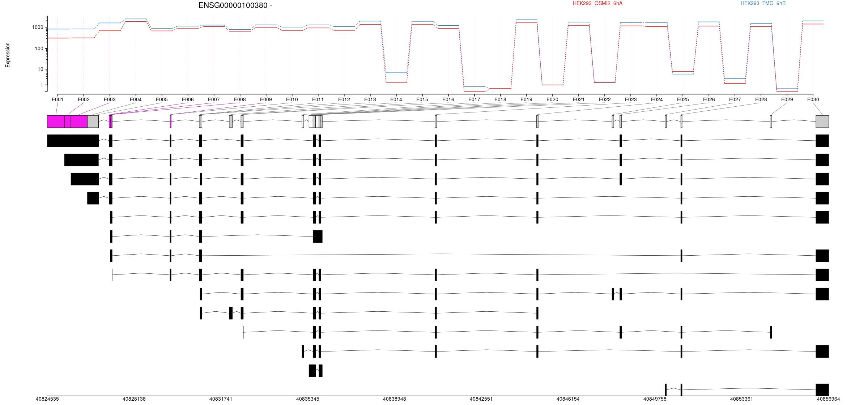Click exon label E029

(x=787, y=99)
